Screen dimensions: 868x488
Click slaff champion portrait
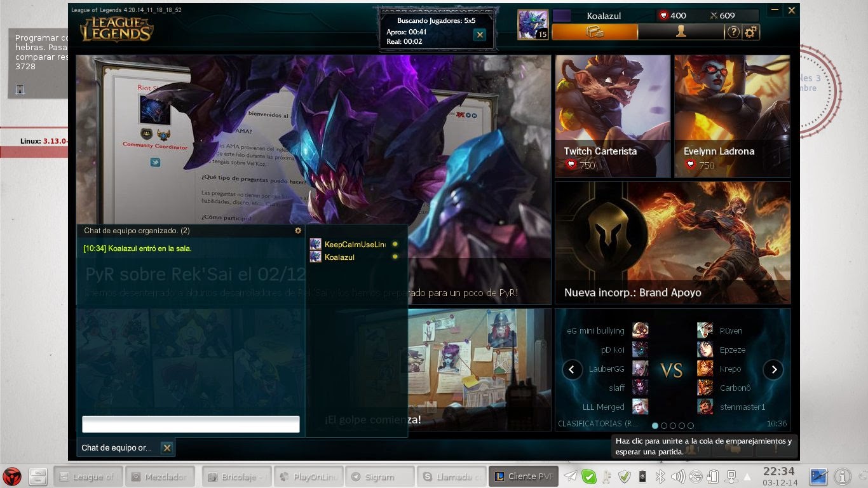point(640,388)
